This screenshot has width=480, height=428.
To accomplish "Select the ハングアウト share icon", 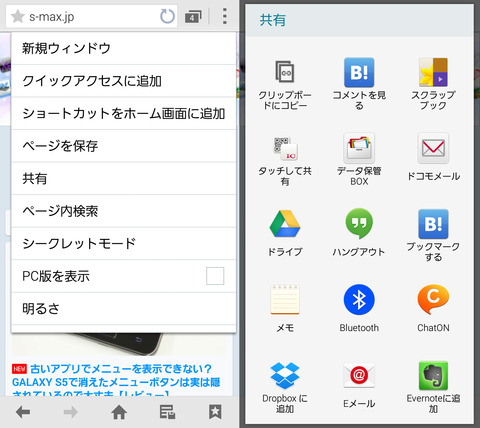I will tap(359, 223).
